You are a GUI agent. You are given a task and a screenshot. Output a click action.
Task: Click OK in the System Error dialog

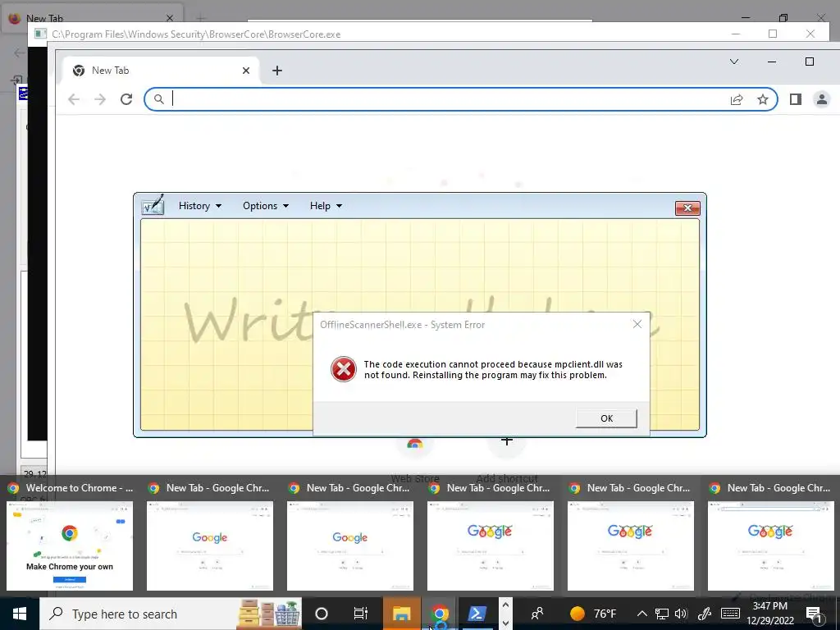[606, 418]
